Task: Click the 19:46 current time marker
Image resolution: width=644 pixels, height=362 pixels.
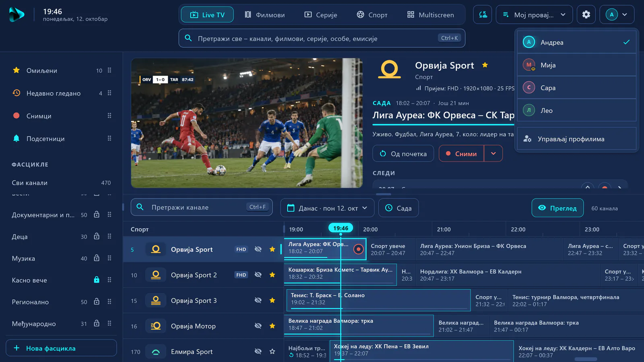Action: (341, 228)
